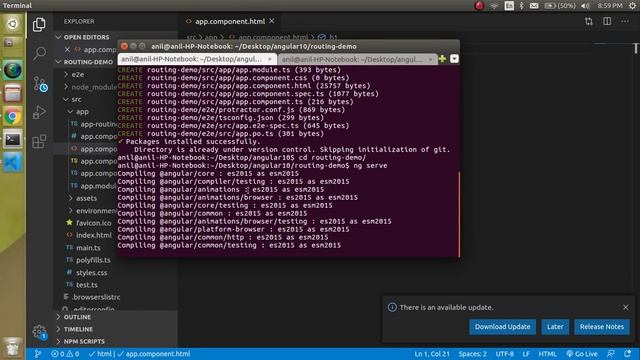Screen dimensions: 640x360
Task: Click the terminal window scrollbar
Action: (459, 214)
